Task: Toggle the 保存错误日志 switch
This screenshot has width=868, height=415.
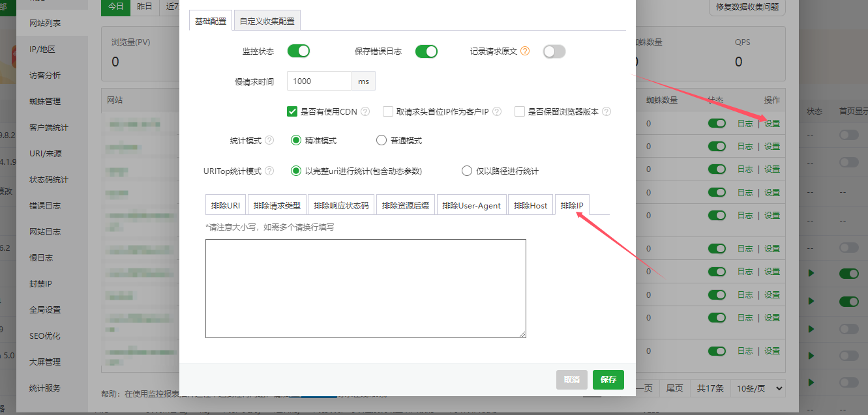Action: click(427, 51)
